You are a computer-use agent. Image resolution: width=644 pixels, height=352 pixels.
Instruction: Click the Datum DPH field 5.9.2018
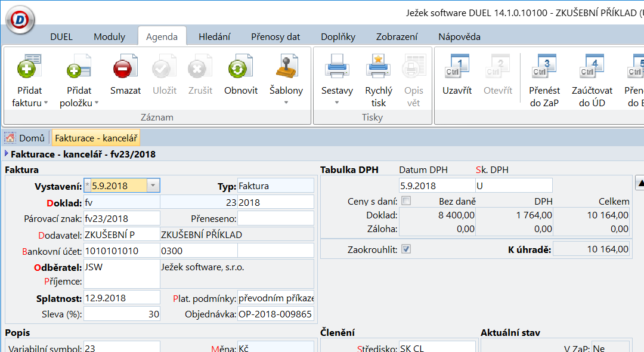pos(437,186)
